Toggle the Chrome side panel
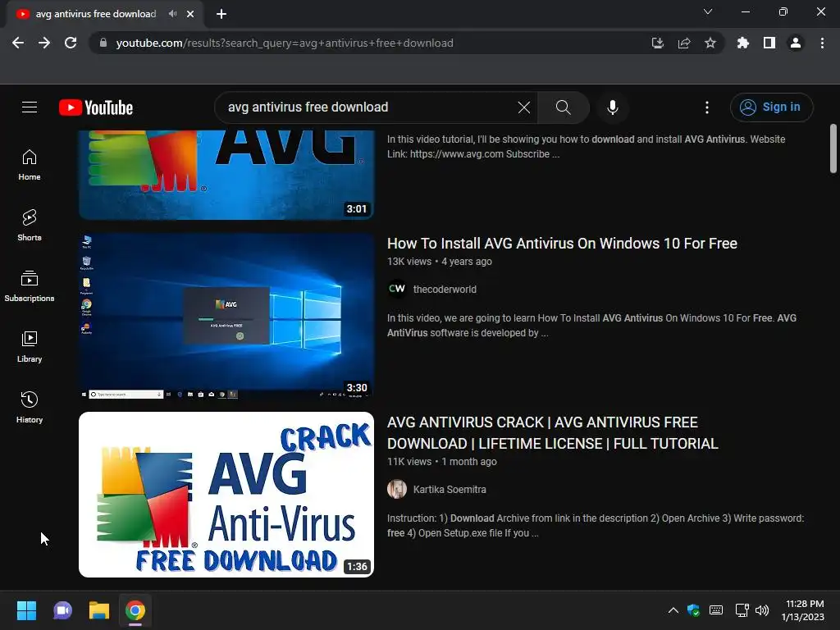840x630 pixels. coord(769,43)
